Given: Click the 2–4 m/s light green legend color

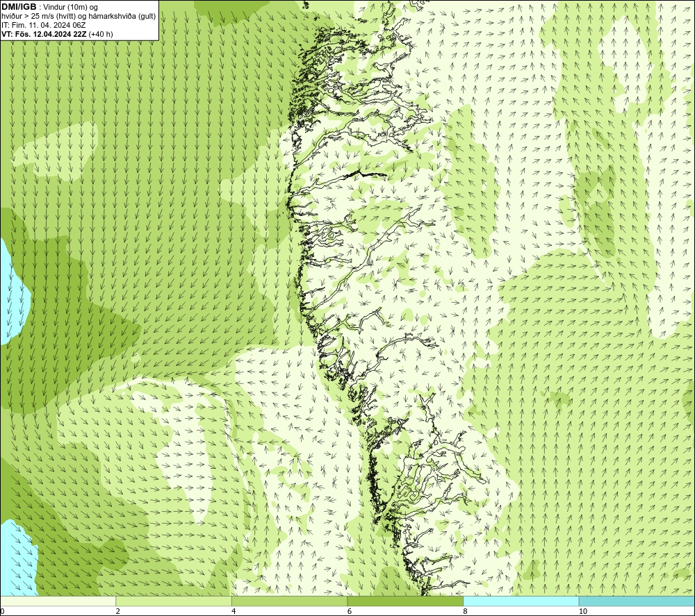Looking at the screenshot, I should (x=174, y=601).
